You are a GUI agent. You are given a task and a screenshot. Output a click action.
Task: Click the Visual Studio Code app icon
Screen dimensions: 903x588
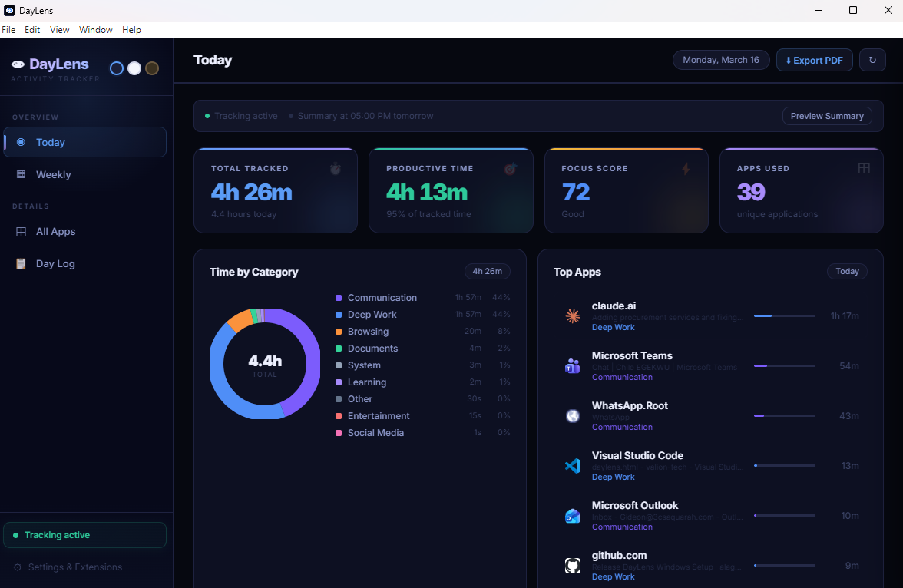(573, 466)
